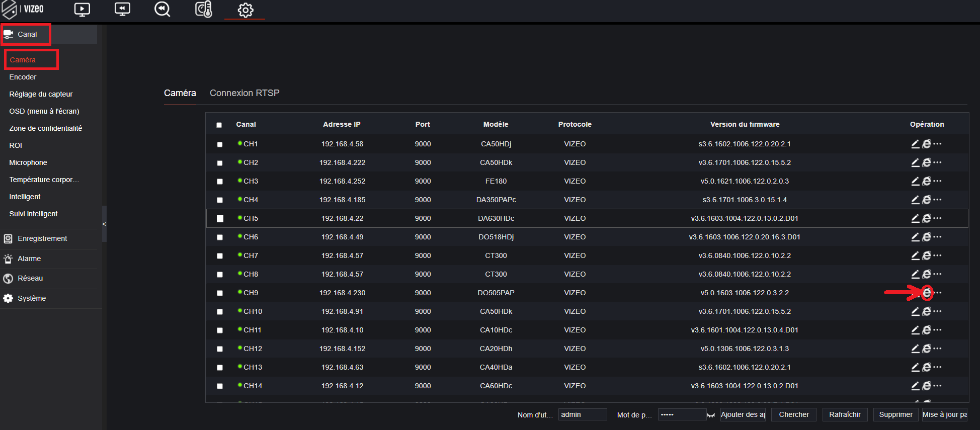Check the select-all header checkbox
Screen dimensions: 980x430
(x=219, y=125)
